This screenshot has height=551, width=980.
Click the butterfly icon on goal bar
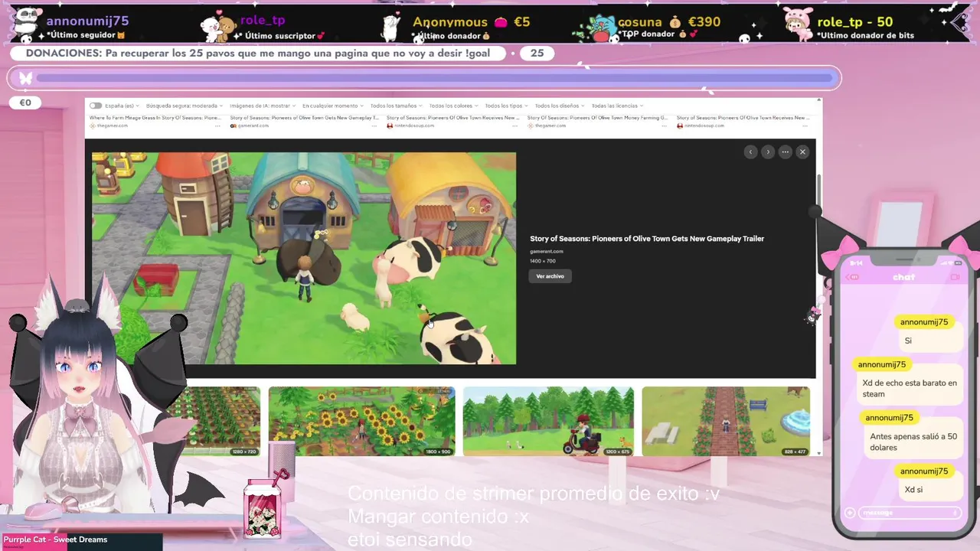click(25, 78)
